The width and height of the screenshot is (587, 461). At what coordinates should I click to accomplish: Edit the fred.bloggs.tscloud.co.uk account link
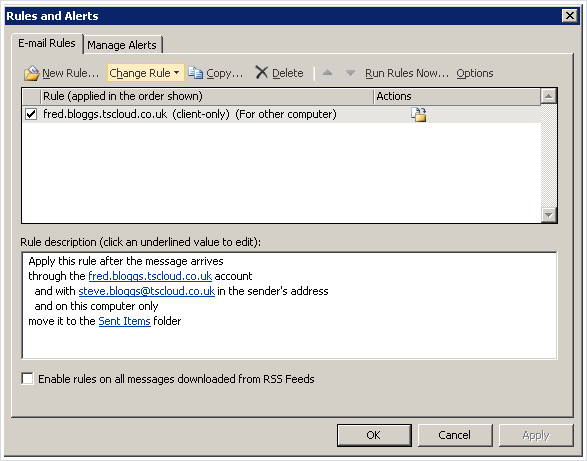pos(150,276)
